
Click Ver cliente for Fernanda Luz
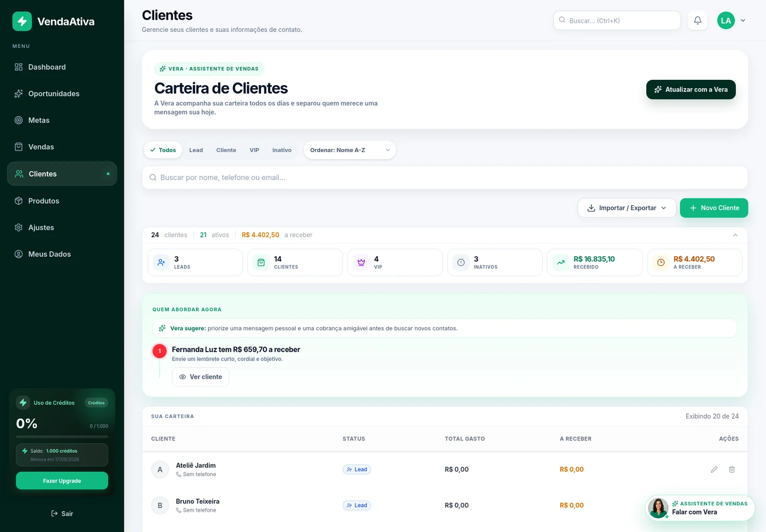[x=201, y=377]
